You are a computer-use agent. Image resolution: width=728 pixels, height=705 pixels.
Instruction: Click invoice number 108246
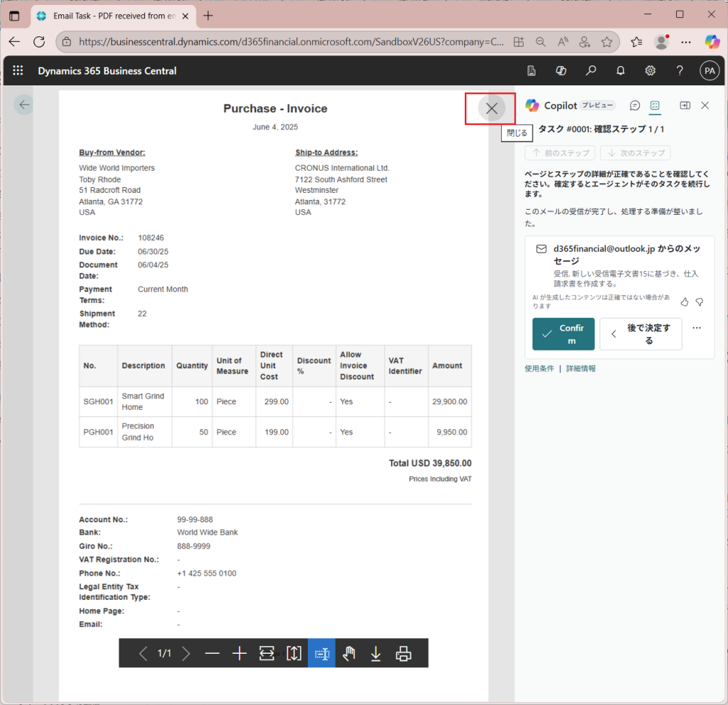(x=151, y=238)
